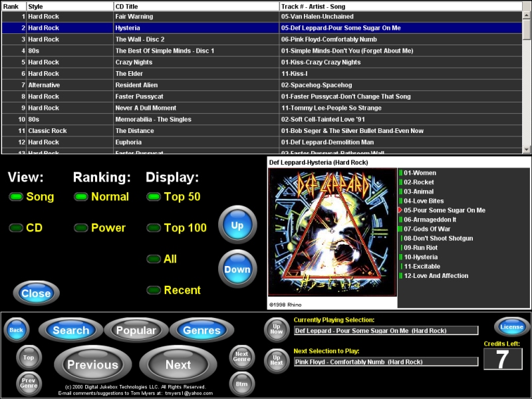
Task: Select the Simple Minds-Don't You row
Action: coord(262,51)
